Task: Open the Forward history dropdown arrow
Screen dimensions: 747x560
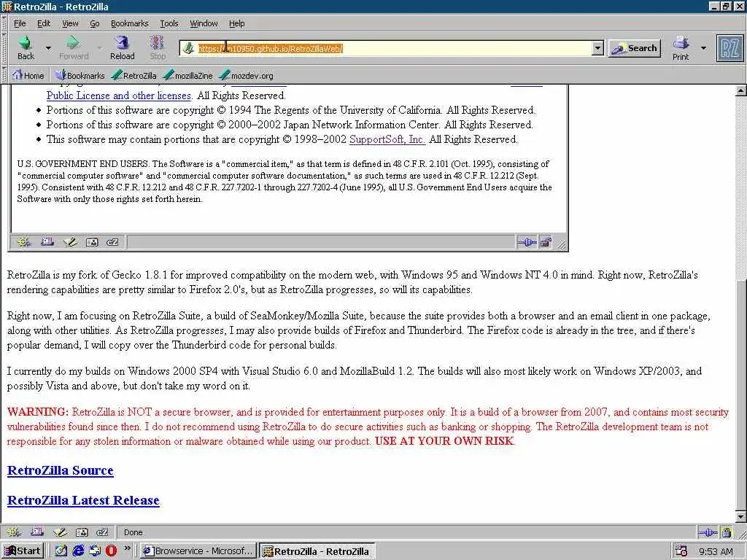Action: [99, 48]
